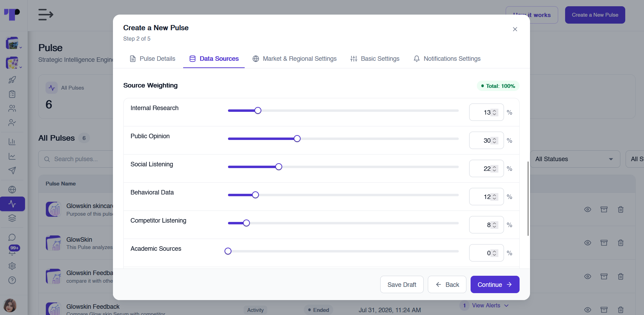Delete the Glowskin skincare pulse row
The height and width of the screenshot is (315, 644).
point(621,209)
